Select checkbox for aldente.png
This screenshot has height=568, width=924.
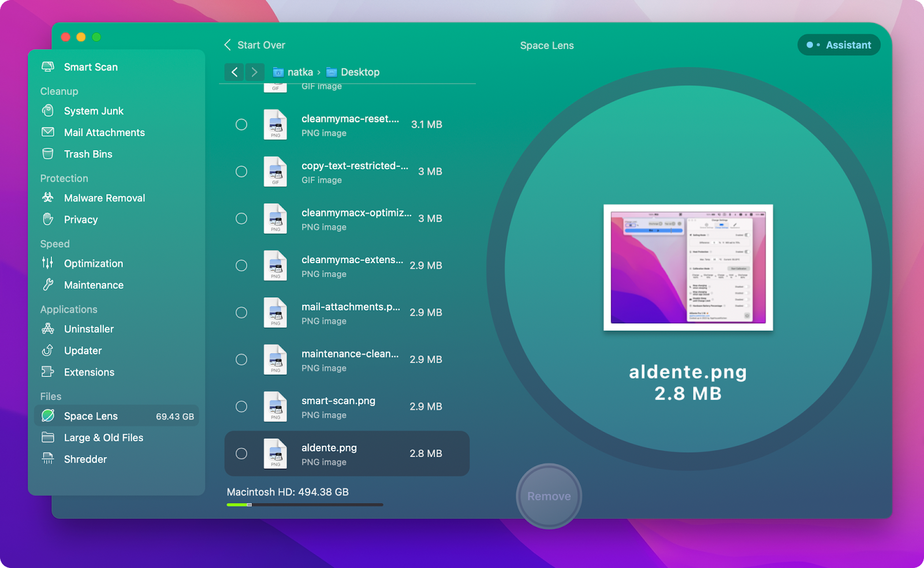[241, 454]
